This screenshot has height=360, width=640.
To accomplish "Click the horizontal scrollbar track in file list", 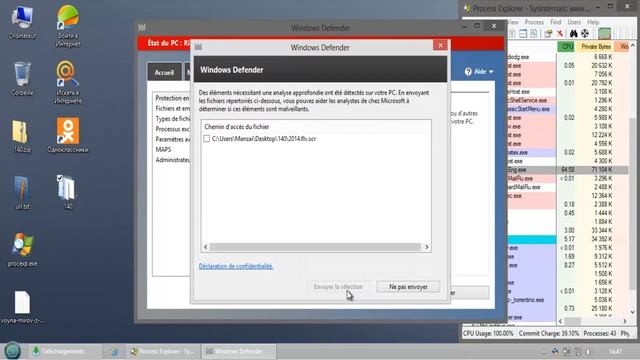I will 315,247.
